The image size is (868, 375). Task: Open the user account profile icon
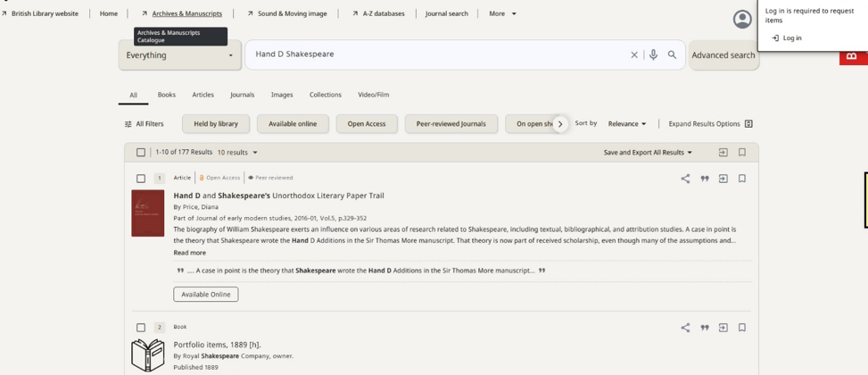(742, 20)
